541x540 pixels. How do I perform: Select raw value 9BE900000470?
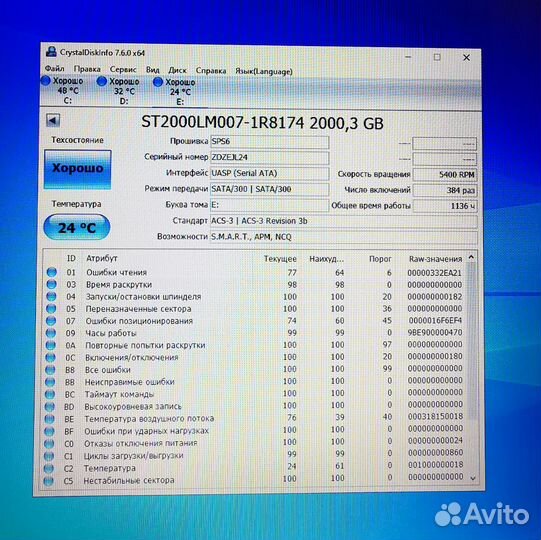coord(435,333)
